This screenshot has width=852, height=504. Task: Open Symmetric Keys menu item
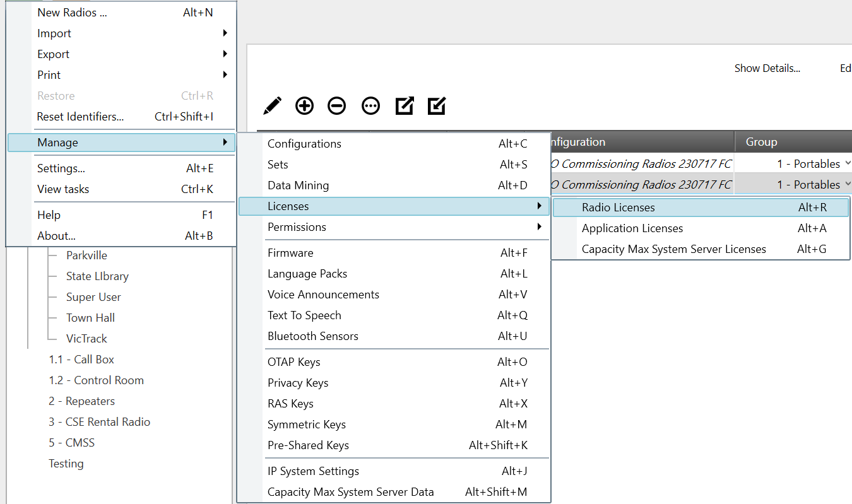[394, 425]
